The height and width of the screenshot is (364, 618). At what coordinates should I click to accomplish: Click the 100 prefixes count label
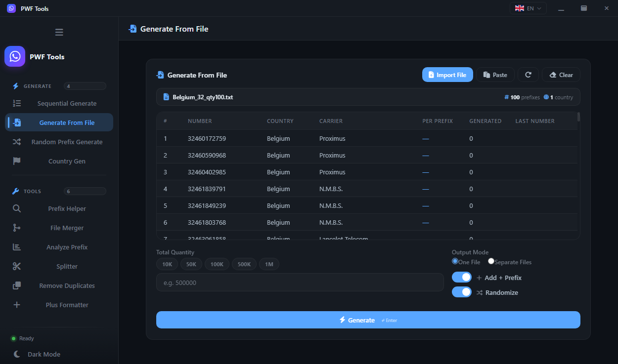(x=522, y=97)
